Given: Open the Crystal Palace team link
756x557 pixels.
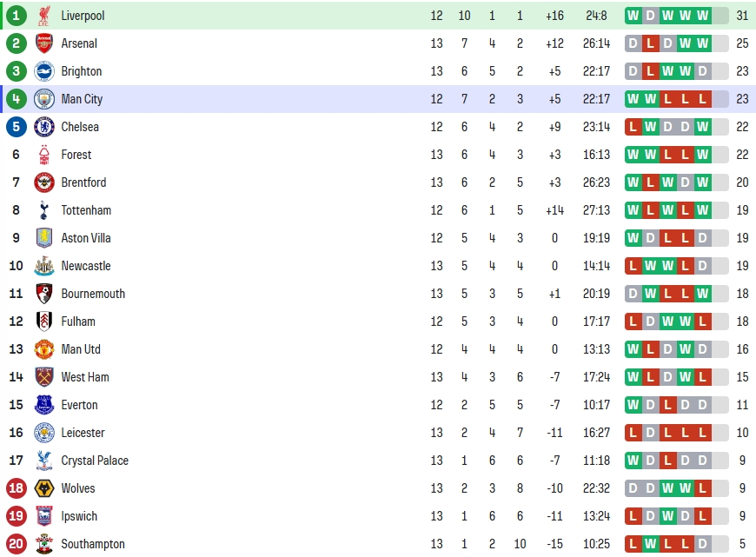Looking at the screenshot, I should click(95, 461).
